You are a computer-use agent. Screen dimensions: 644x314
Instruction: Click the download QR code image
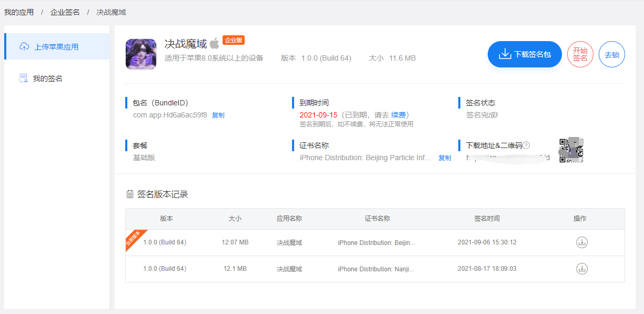pos(571,150)
